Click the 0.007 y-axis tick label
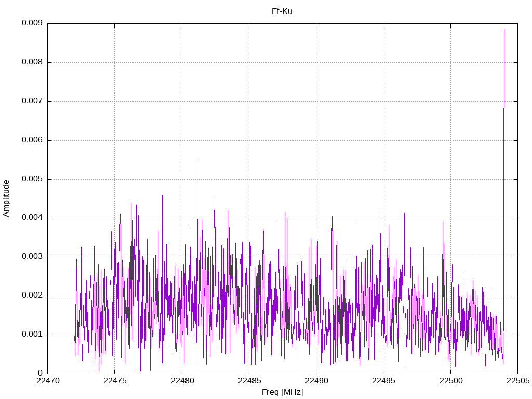This screenshot has height=399, width=532. click(32, 101)
